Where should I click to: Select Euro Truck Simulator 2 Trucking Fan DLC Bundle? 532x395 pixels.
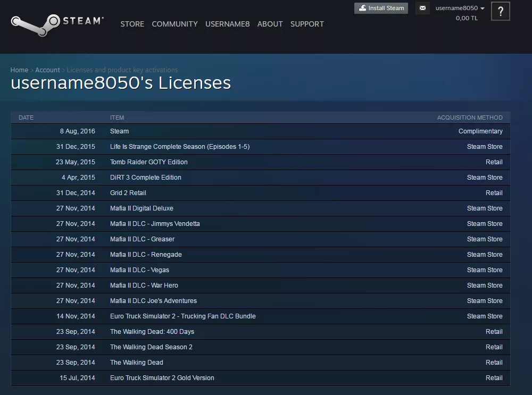click(183, 316)
